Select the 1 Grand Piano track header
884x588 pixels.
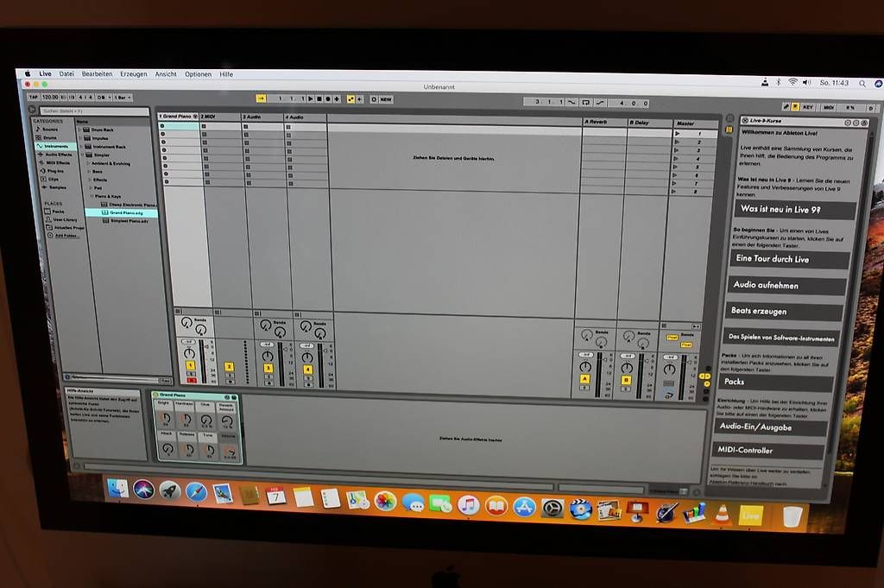178,117
